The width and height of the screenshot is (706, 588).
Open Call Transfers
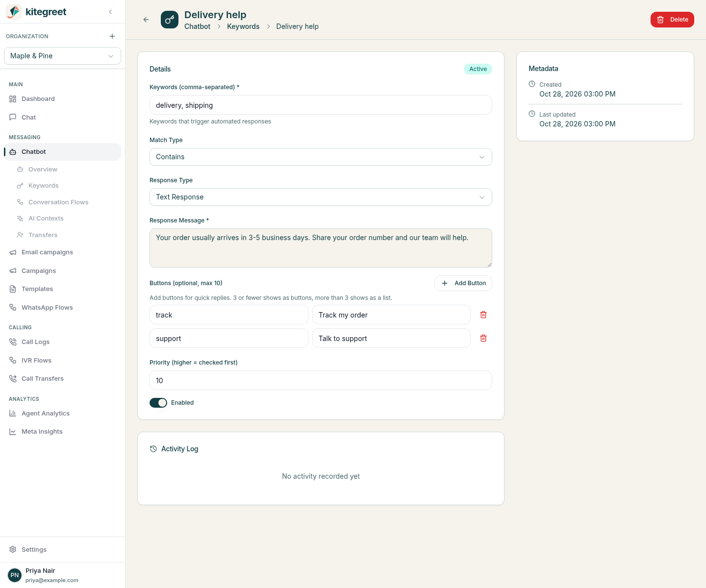(62, 379)
